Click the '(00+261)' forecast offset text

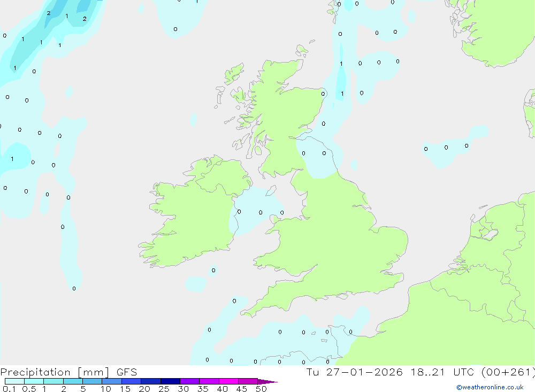click(x=508, y=372)
